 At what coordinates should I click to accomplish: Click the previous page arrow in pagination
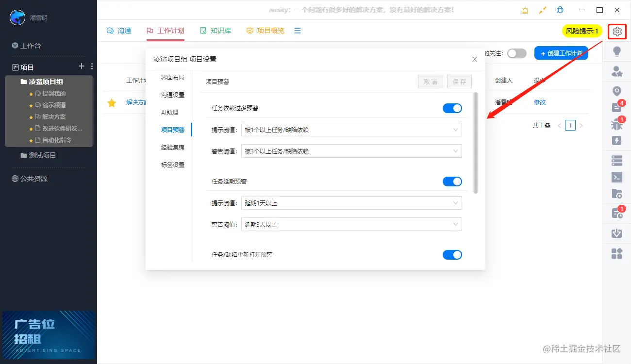pos(560,126)
